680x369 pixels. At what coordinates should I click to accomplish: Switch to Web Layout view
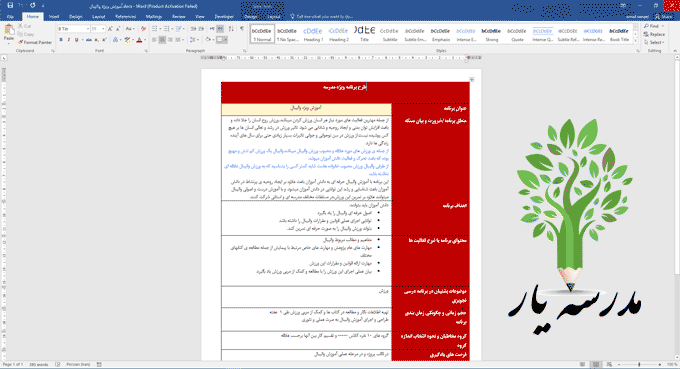[x=609, y=365]
